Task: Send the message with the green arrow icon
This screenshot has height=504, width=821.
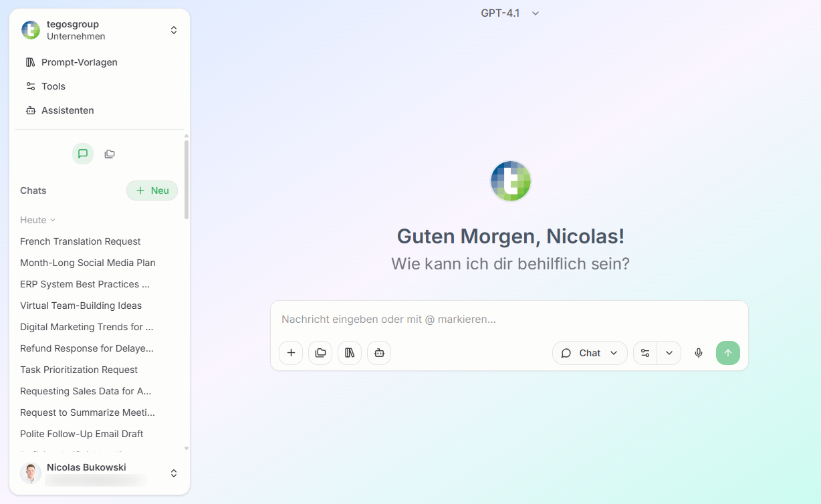Action: tap(728, 353)
